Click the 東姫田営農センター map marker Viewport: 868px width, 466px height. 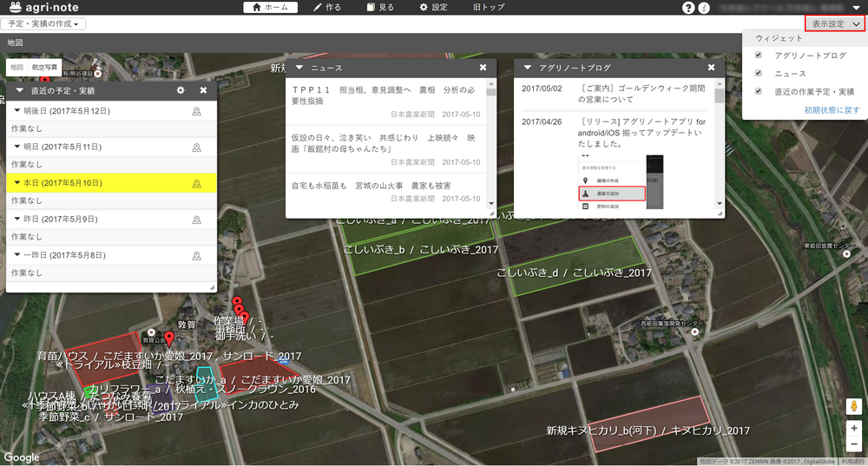[846, 253]
